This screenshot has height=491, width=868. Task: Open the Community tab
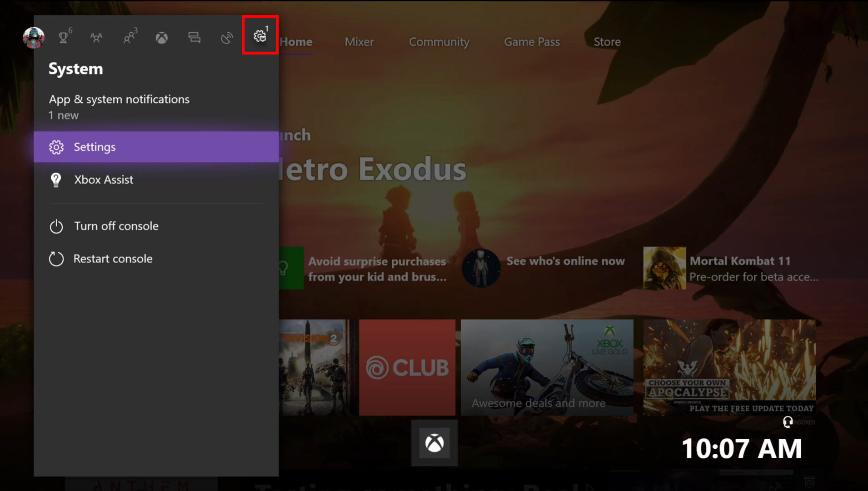pos(439,42)
